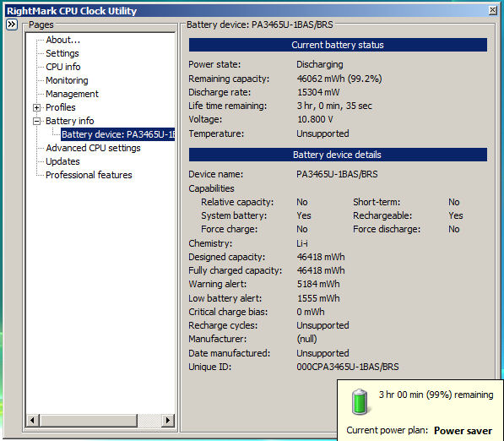Click the Short-term: capability label
Image resolution: width=504 pixels, height=441 pixels.
point(377,202)
